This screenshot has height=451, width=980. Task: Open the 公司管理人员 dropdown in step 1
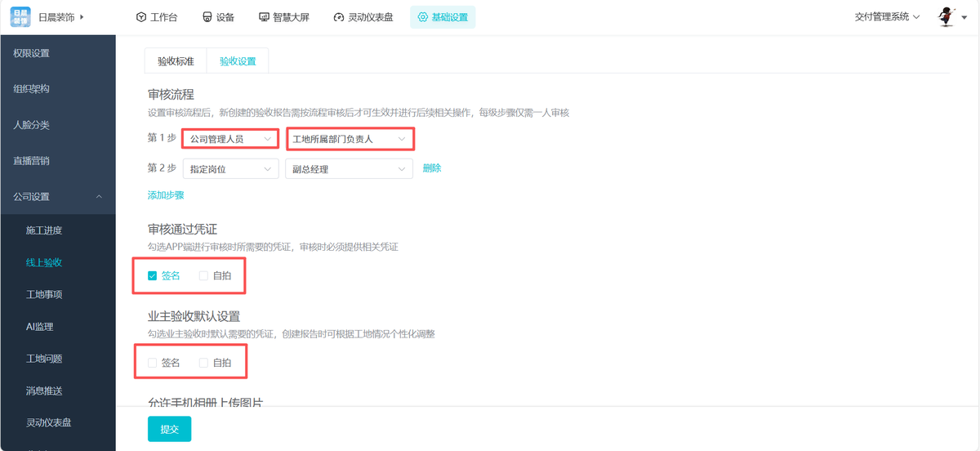click(x=229, y=139)
